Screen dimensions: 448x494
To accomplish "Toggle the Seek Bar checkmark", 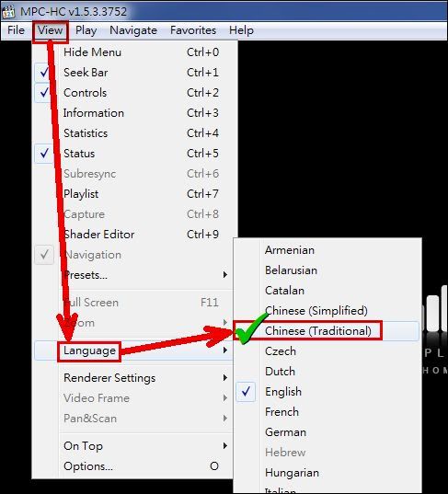I will [44, 73].
